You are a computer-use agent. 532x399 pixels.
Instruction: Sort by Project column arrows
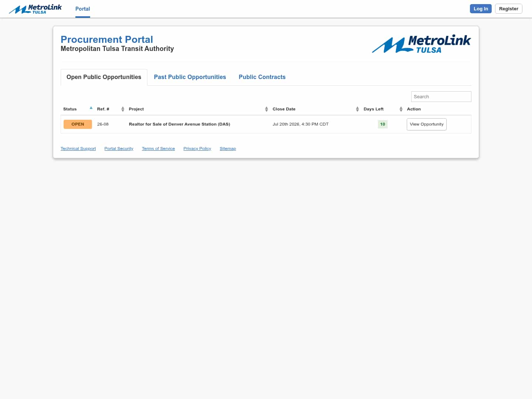[266, 109]
